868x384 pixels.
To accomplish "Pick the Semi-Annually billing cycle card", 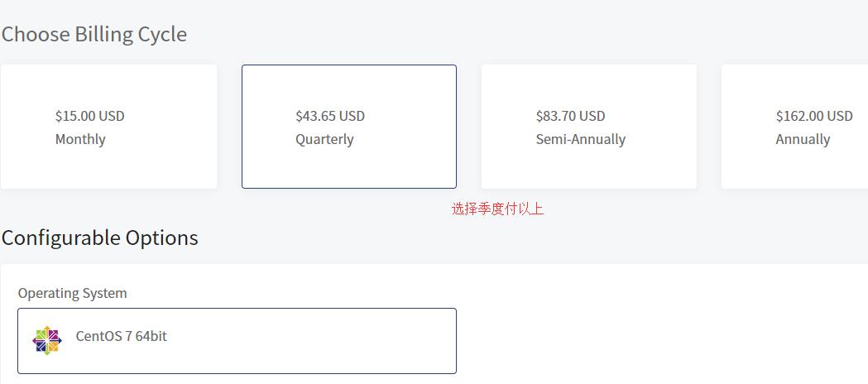I will click(588, 127).
